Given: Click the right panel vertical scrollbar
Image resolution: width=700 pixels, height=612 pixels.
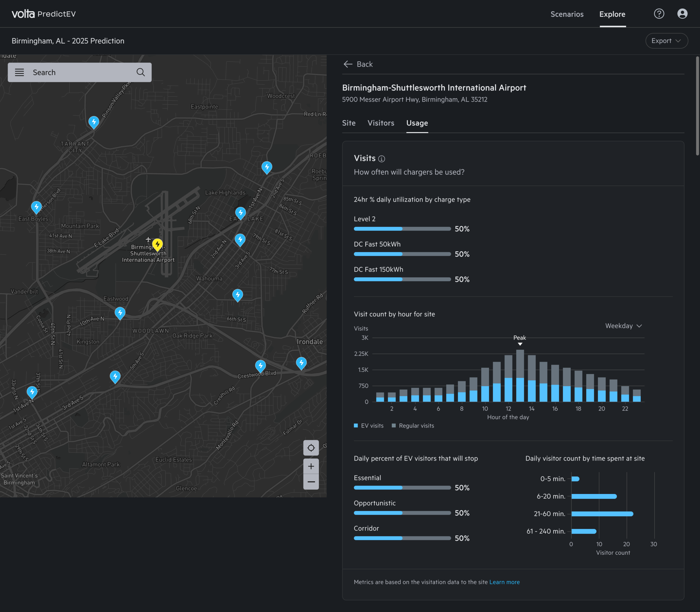Looking at the screenshot, I should coord(698,106).
